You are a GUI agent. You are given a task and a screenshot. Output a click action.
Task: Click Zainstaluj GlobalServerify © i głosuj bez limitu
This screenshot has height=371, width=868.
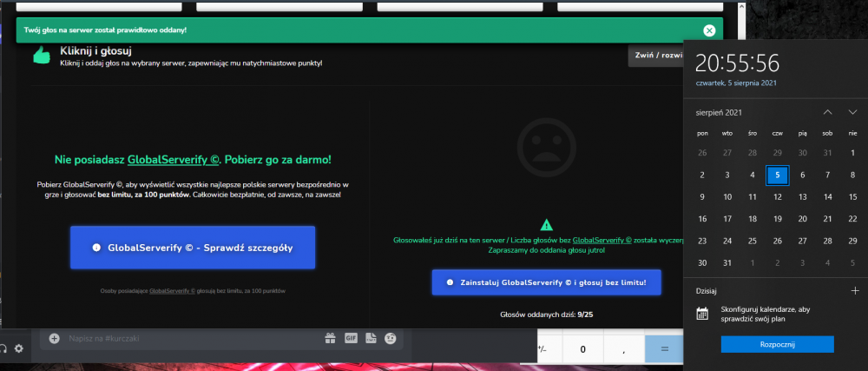546,282
